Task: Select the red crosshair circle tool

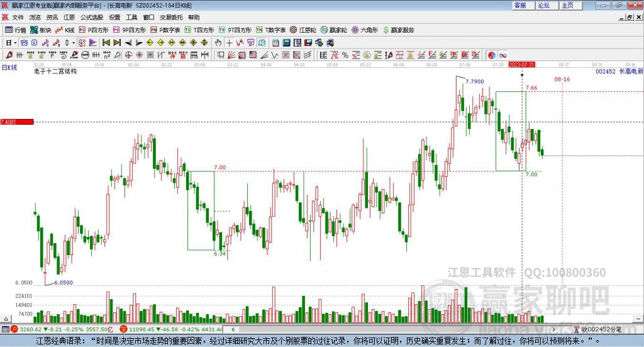Action: (128, 55)
